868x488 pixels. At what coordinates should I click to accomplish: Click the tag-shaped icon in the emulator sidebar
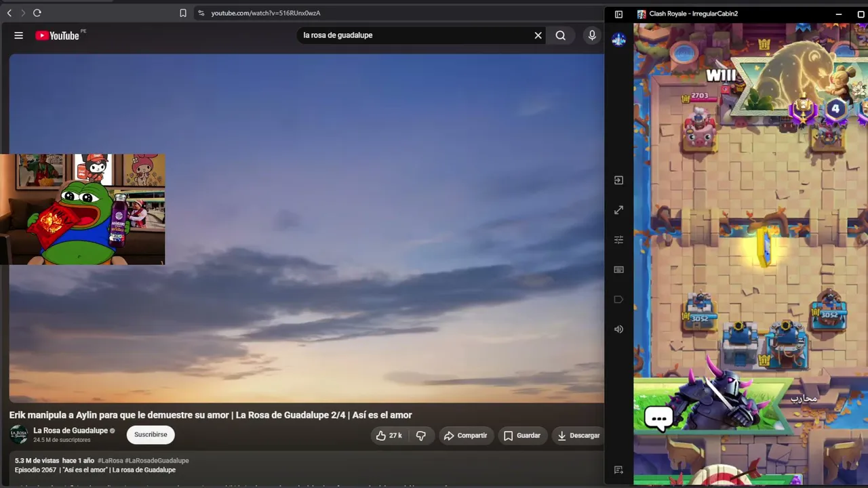[618, 300]
